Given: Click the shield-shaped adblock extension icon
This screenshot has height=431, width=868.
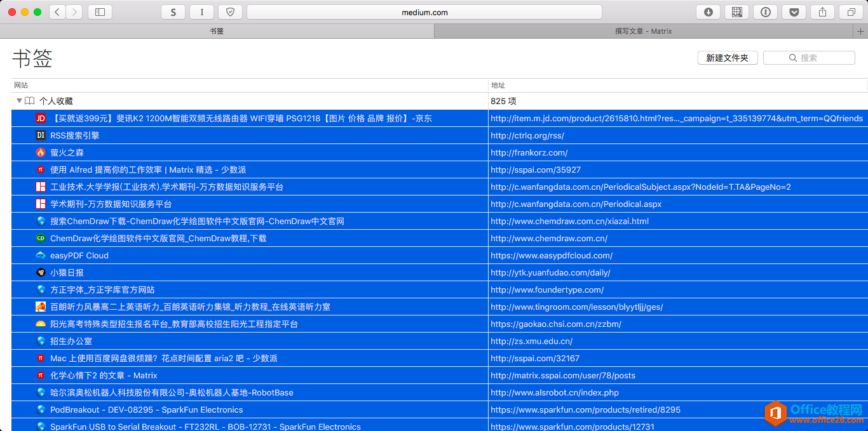Looking at the screenshot, I should (230, 11).
